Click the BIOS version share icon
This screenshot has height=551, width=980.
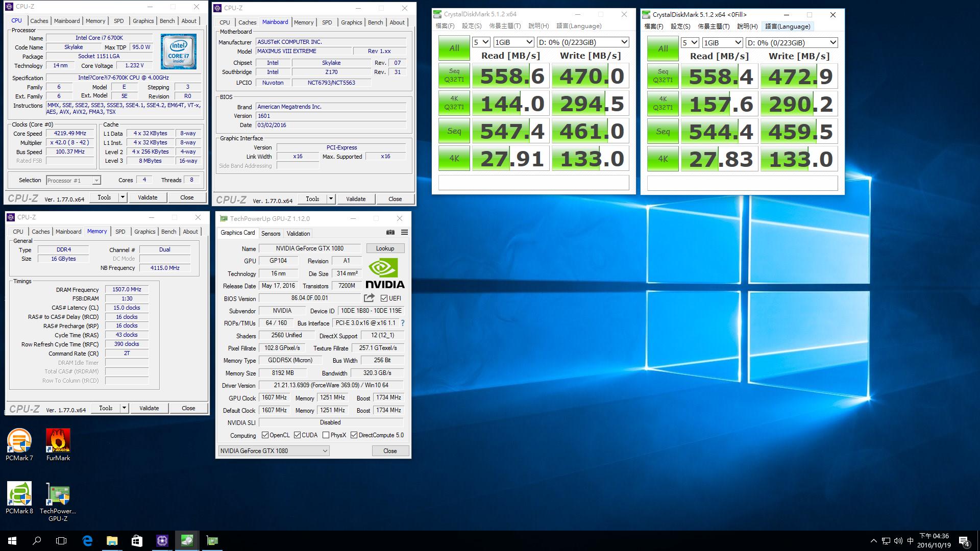[369, 298]
